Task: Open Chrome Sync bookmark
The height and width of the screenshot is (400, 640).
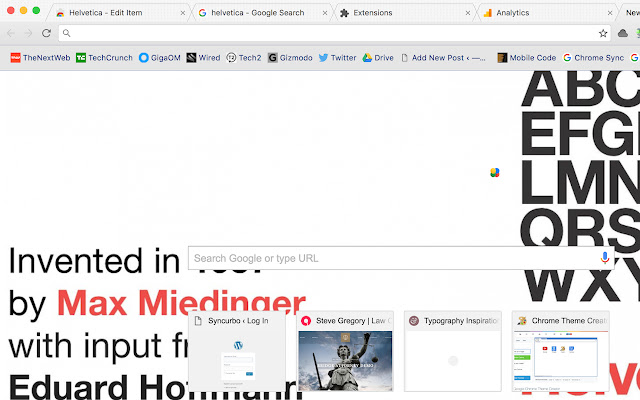Action: (593, 58)
